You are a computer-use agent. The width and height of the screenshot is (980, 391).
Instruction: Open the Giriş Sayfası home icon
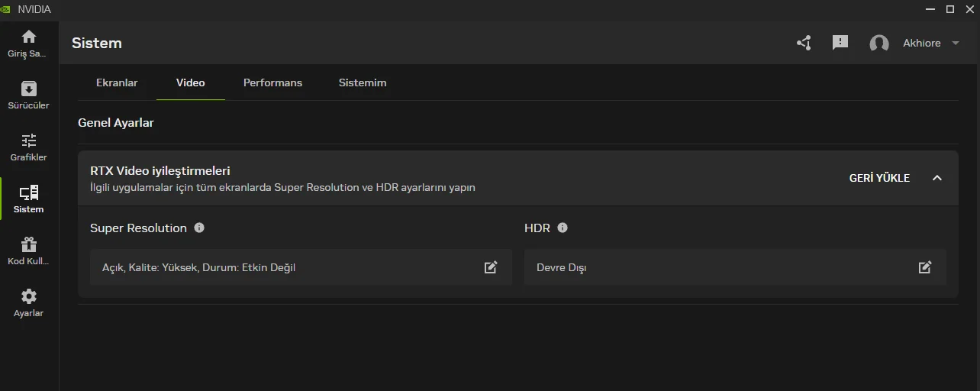click(29, 37)
